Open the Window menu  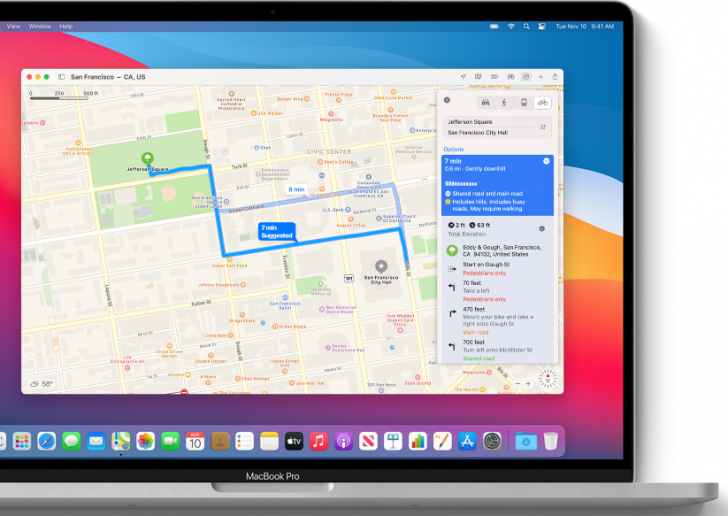[40, 26]
